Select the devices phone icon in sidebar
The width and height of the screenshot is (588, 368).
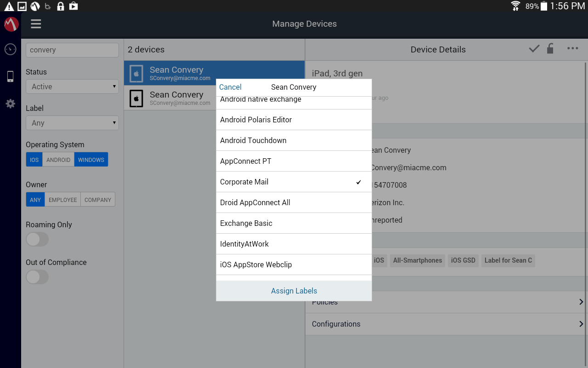[11, 76]
